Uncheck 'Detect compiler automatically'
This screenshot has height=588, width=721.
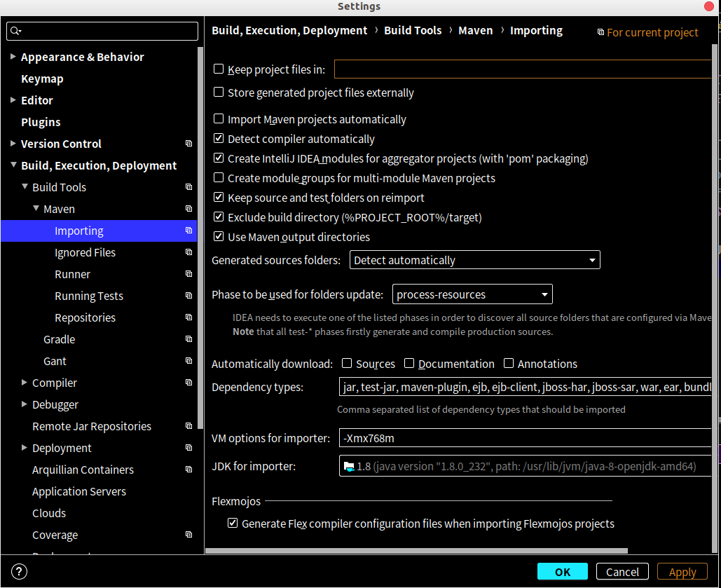click(219, 138)
